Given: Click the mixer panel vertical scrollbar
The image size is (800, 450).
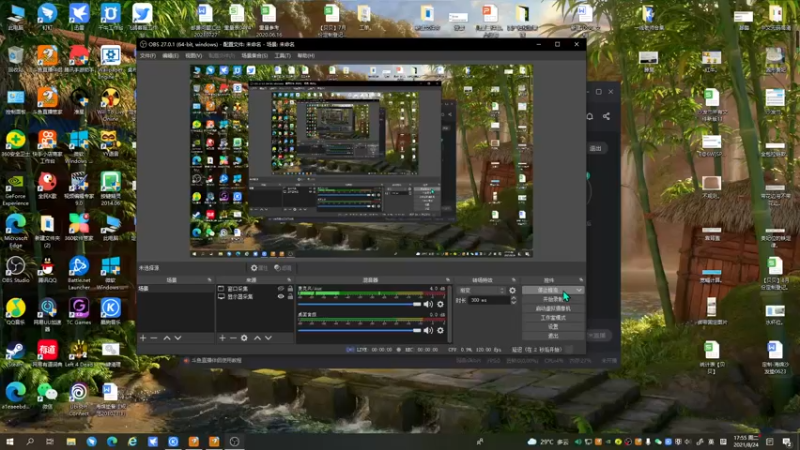Looking at the screenshot, I should (449, 313).
